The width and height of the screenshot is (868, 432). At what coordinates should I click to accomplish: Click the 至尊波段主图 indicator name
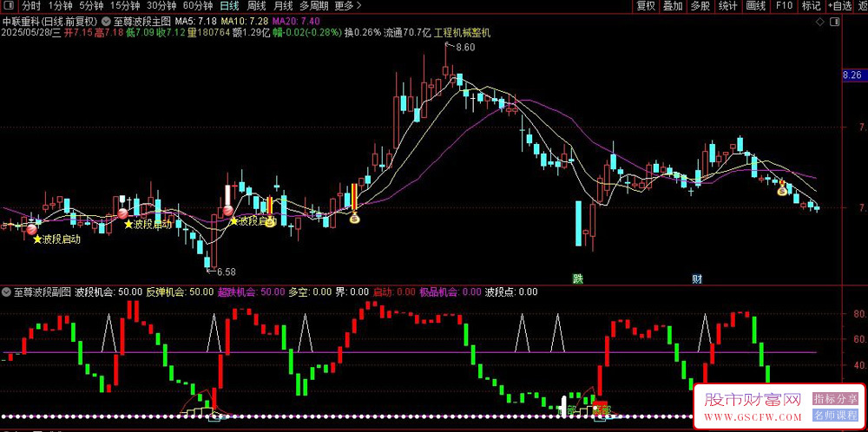pyautogui.click(x=142, y=22)
